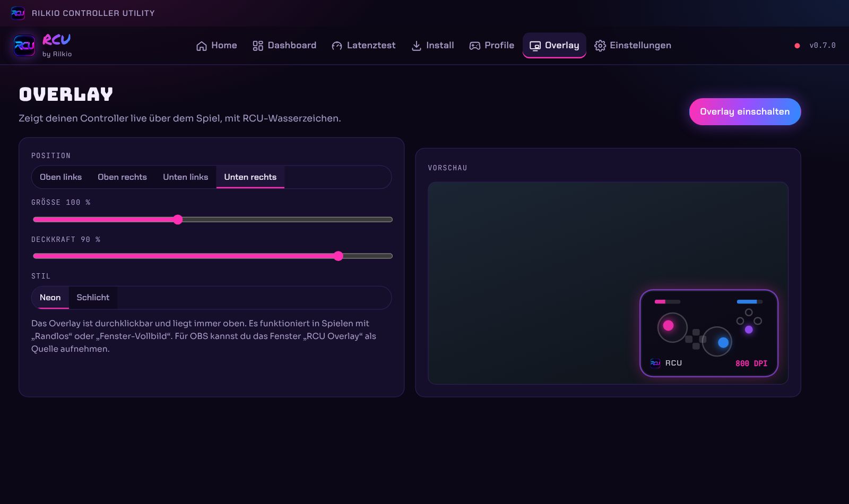Set position to Unten links
The height and width of the screenshot is (504, 849).
186,177
